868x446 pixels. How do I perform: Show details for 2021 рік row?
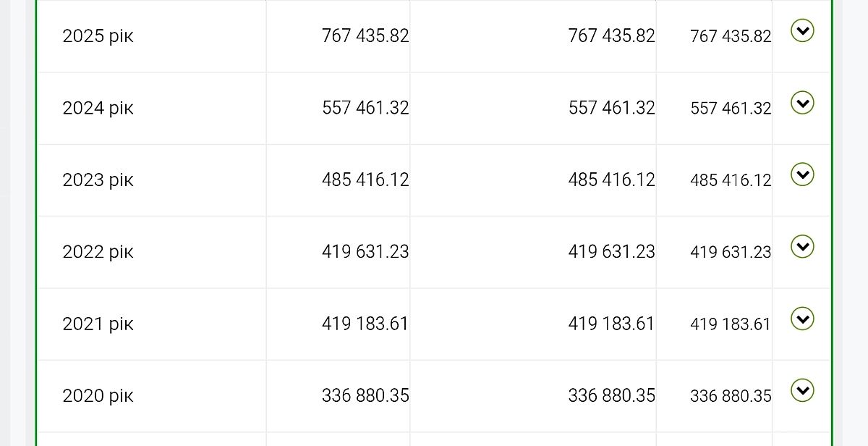(802, 319)
